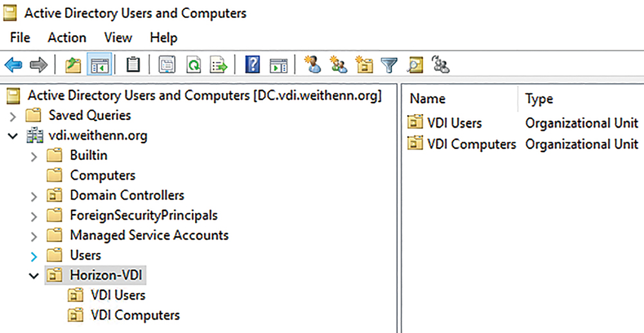Open the Help menu
This screenshot has height=333, width=644.
click(164, 38)
